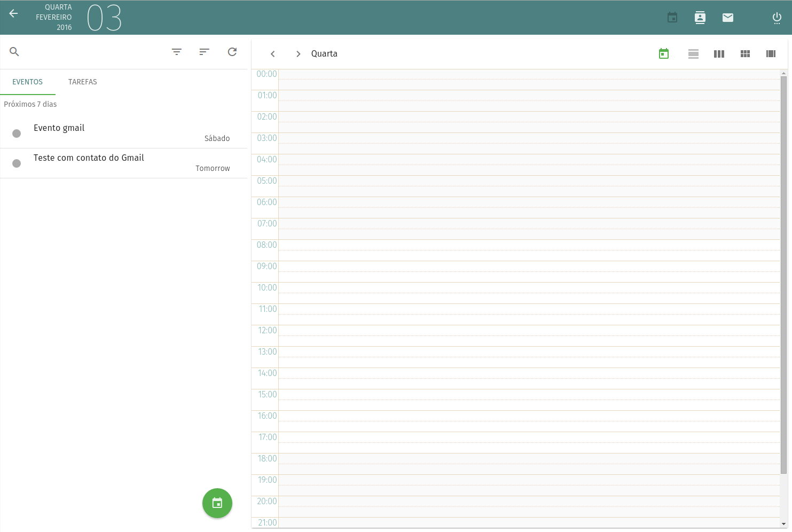Go to previous day chevron

point(273,54)
